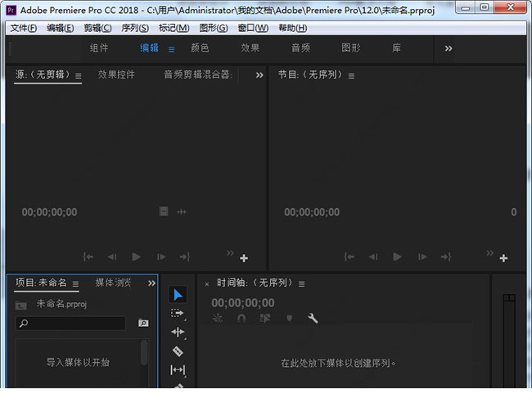
Task: Click the audio meters panel
Action: pyautogui.click(x=509, y=341)
